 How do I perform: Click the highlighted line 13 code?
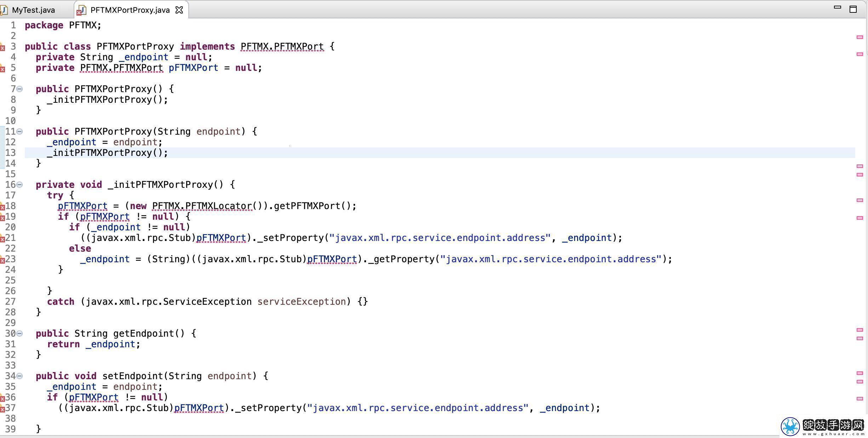pos(108,153)
